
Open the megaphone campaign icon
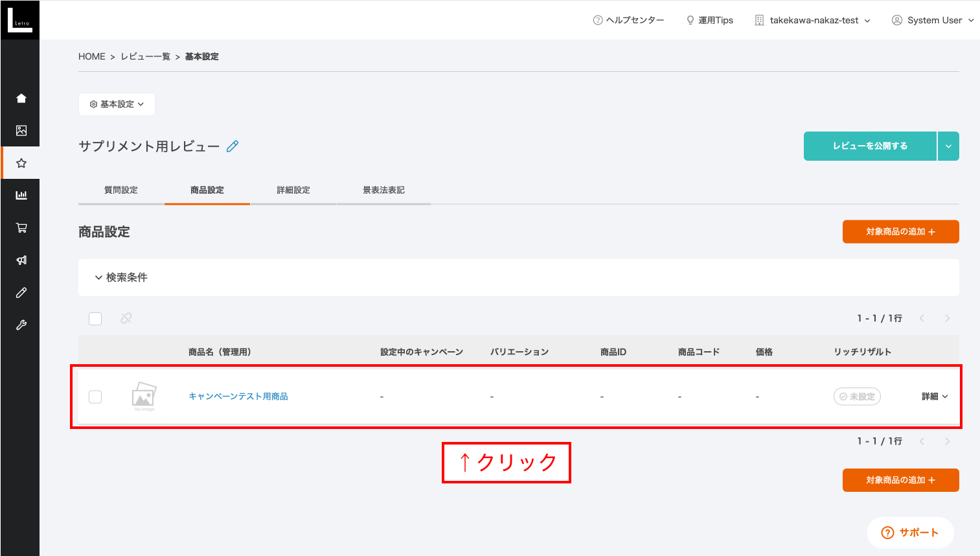click(21, 261)
